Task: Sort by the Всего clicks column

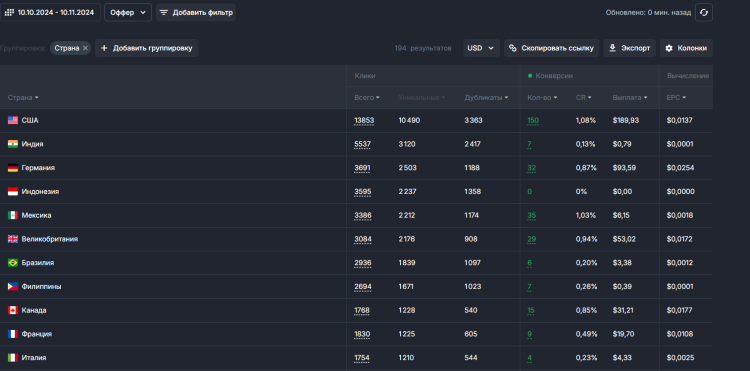Action: coord(367,98)
